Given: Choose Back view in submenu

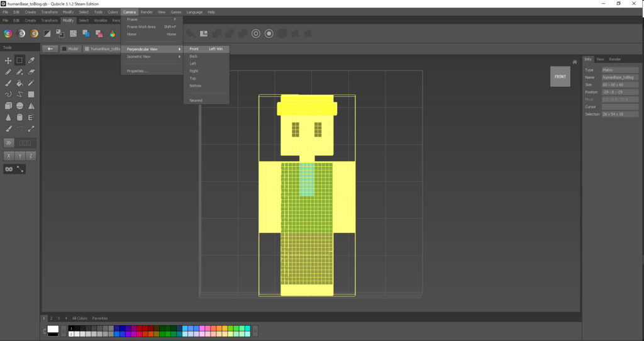Looking at the screenshot, I should pos(206,56).
